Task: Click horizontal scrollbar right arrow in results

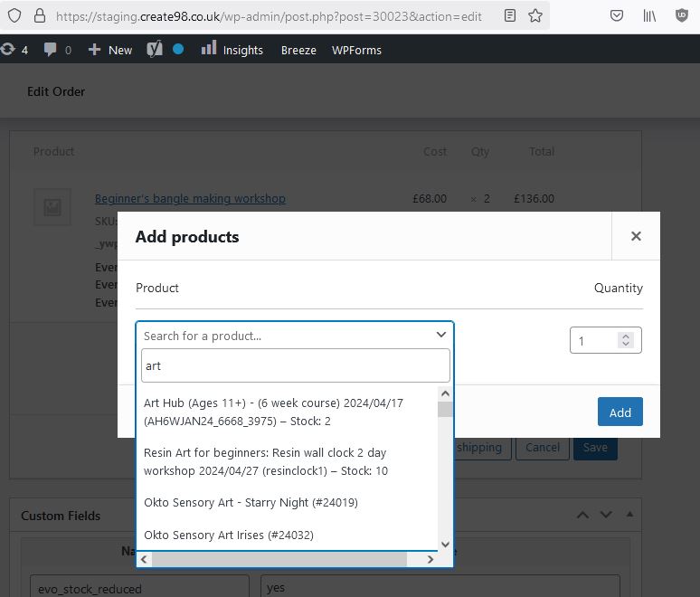Action: pos(430,559)
